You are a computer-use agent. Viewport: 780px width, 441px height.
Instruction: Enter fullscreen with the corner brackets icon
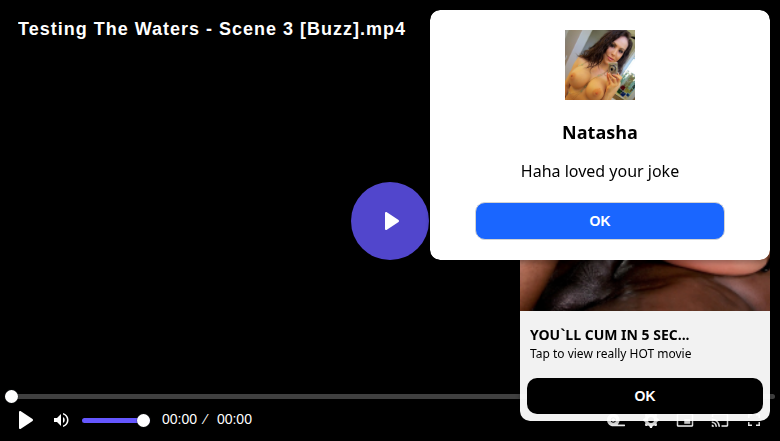[x=754, y=423]
